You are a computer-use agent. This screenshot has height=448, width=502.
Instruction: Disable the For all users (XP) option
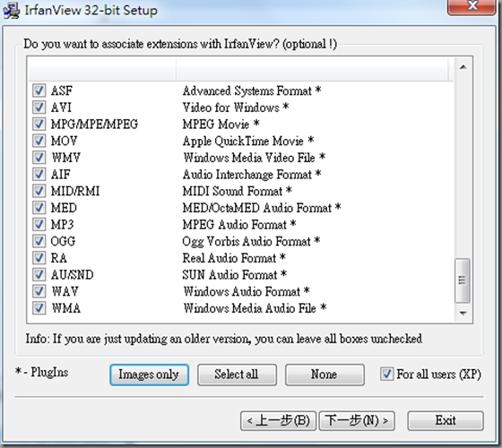coord(386,375)
